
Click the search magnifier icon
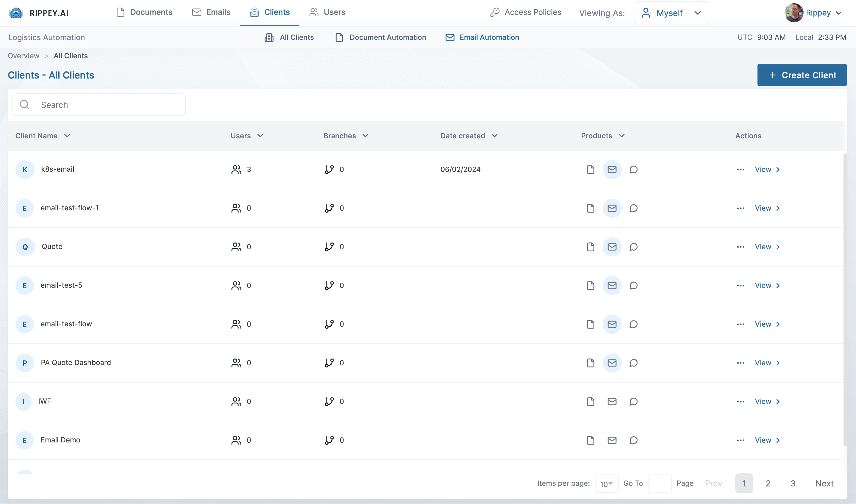(24, 105)
